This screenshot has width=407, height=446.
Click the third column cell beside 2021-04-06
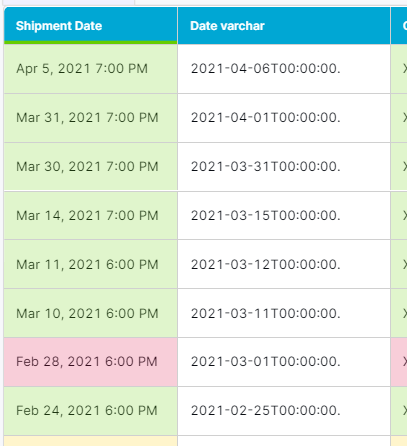coord(399,69)
